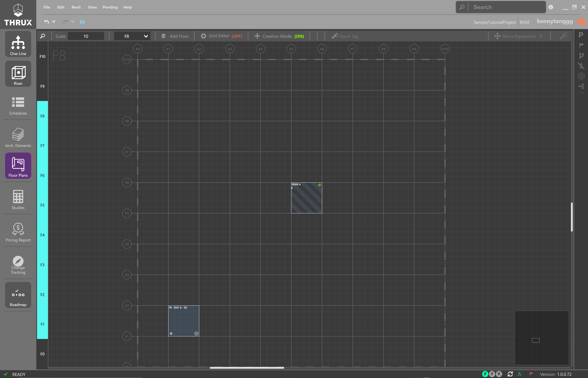
Task: Click the red flag icon in status bar
Action: (531, 374)
